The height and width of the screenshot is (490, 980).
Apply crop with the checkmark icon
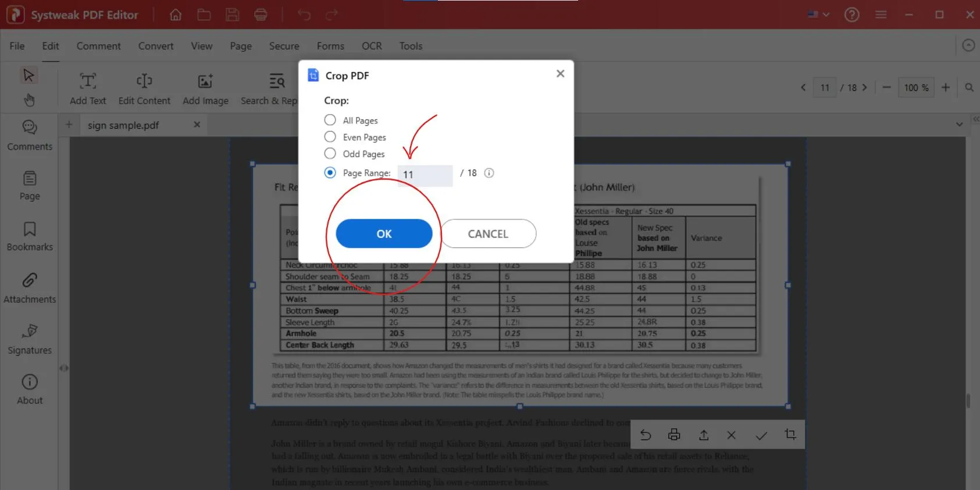tap(761, 435)
